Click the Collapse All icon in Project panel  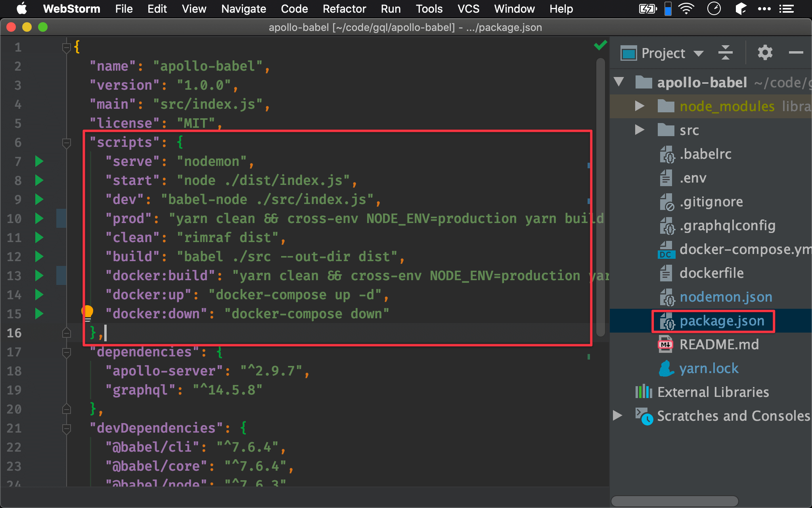(725, 53)
